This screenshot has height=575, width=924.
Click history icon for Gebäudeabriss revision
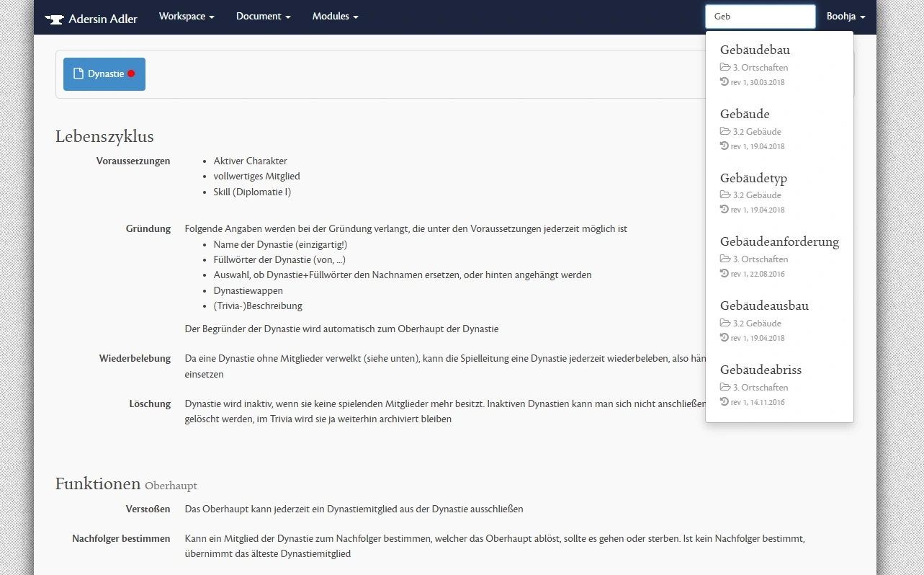[725, 401]
